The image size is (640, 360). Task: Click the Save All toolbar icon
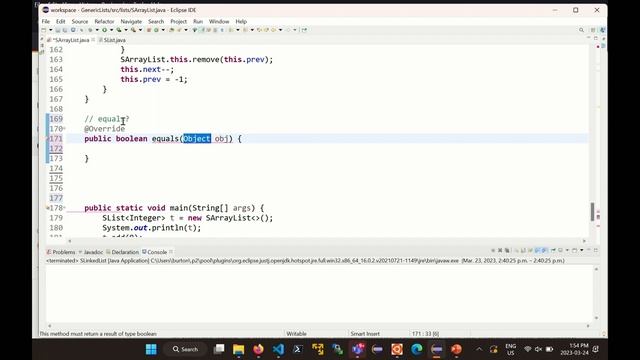pyautogui.click(x=65, y=30)
